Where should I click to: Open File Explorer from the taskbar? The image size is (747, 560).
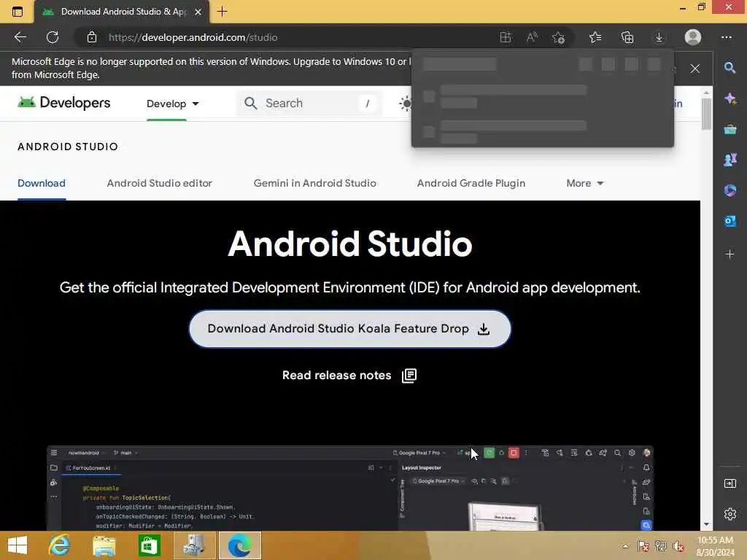coord(104,545)
